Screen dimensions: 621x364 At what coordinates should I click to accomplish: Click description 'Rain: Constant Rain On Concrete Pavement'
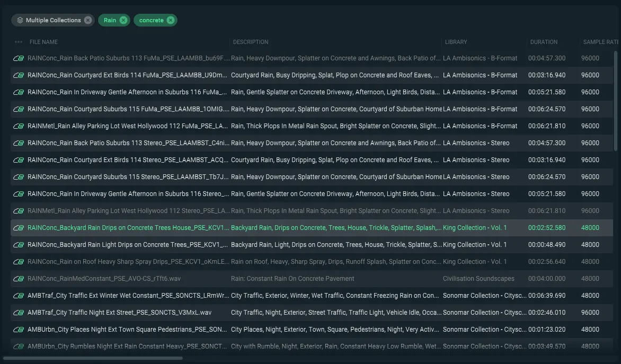point(292,279)
